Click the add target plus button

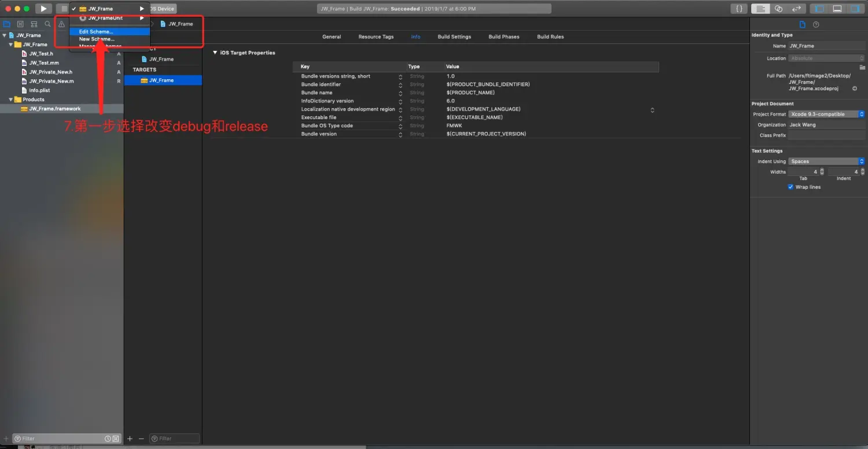click(130, 439)
